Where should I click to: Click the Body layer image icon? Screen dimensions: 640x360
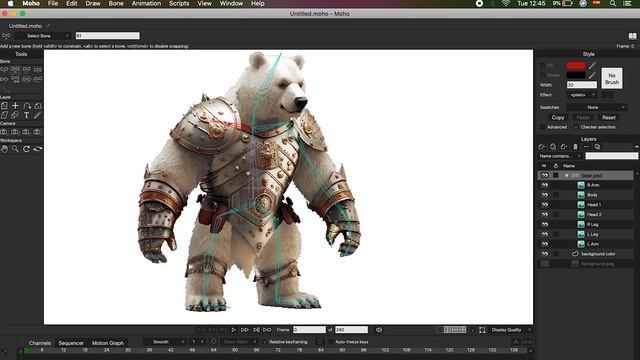[581, 195]
